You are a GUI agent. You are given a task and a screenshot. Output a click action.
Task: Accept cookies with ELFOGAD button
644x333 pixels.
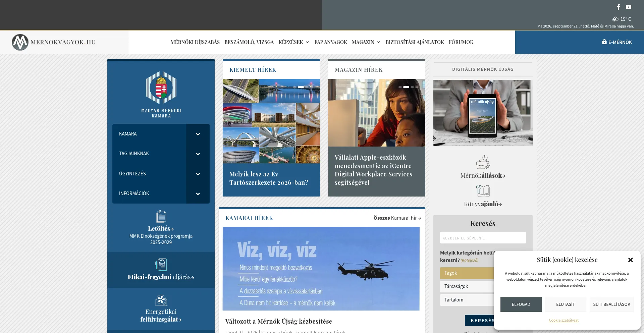pos(521,304)
